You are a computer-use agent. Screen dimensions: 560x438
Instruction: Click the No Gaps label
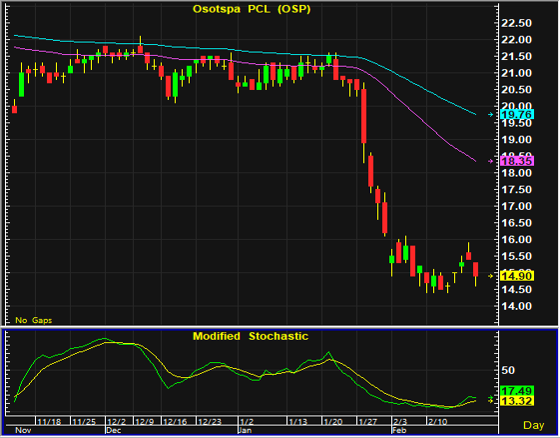click(34, 320)
